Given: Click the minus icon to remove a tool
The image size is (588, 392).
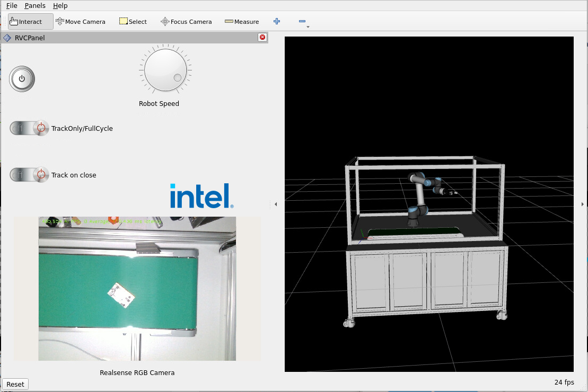Looking at the screenshot, I should [302, 21].
